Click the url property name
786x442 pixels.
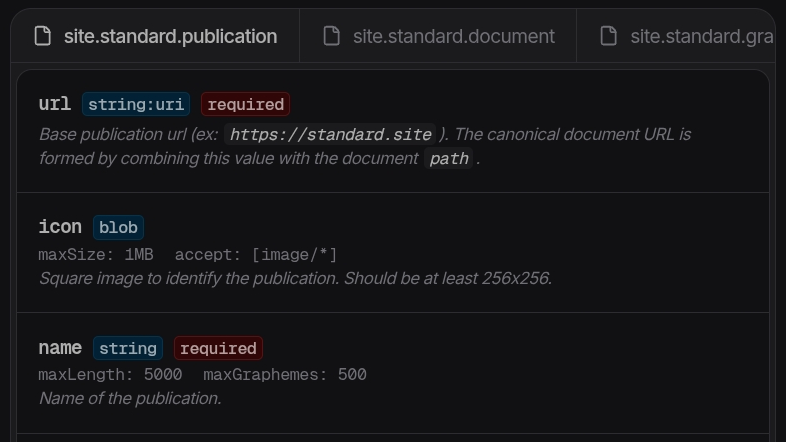click(x=54, y=104)
